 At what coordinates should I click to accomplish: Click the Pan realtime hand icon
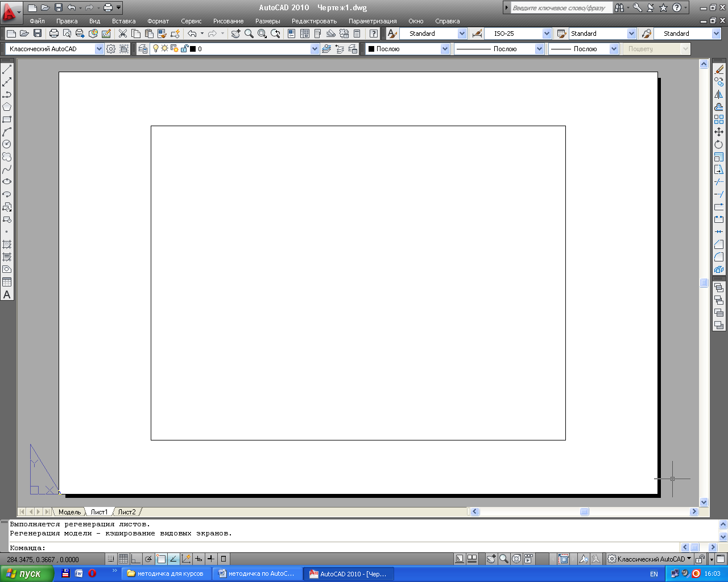[x=235, y=34]
